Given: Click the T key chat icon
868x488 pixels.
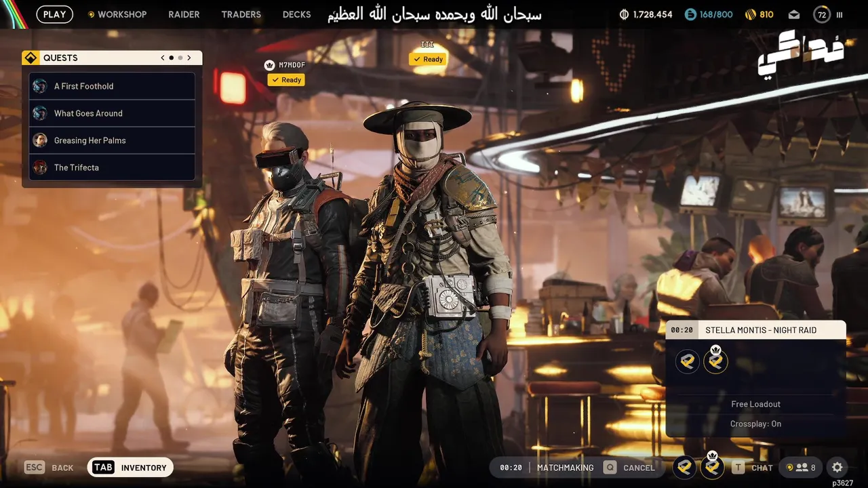Looking at the screenshot, I should click(738, 467).
